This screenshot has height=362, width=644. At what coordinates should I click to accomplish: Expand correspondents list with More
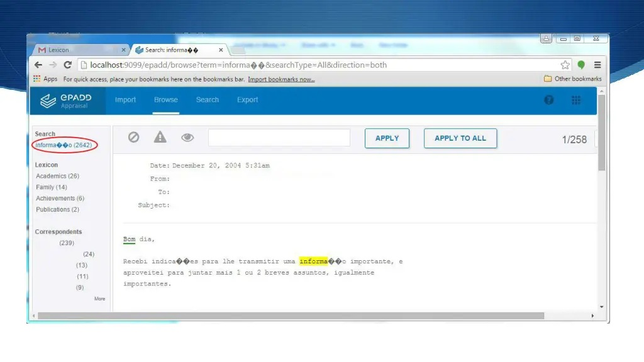pyautogui.click(x=99, y=299)
